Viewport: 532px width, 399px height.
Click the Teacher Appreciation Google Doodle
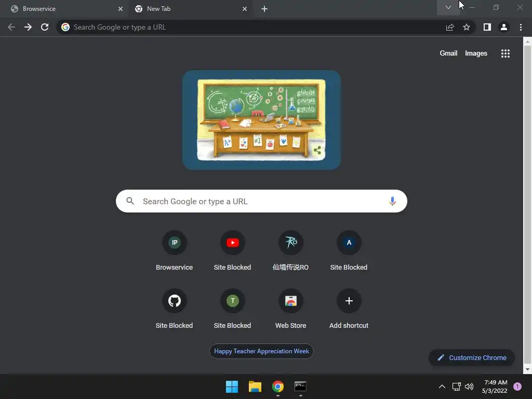[261, 120]
